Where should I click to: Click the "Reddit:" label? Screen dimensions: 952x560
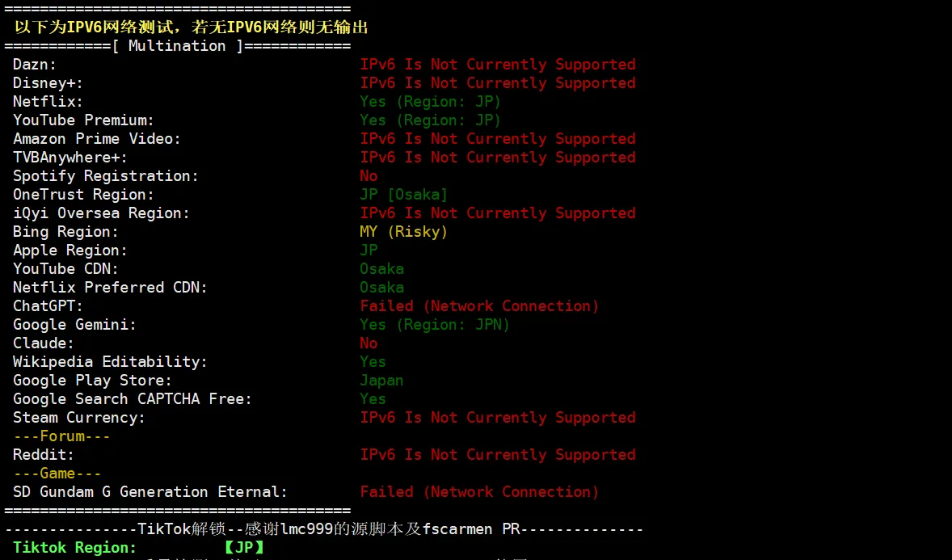pos(44,455)
